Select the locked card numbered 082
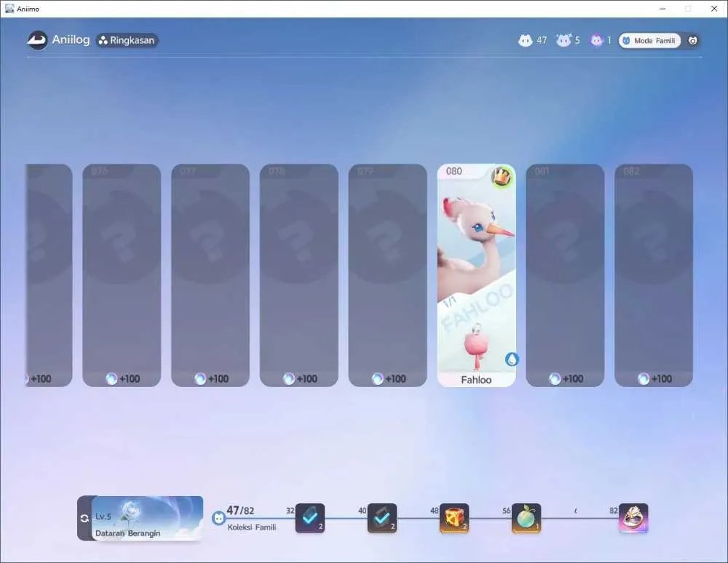Viewport: 728px width, 563px height. point(654,275)
